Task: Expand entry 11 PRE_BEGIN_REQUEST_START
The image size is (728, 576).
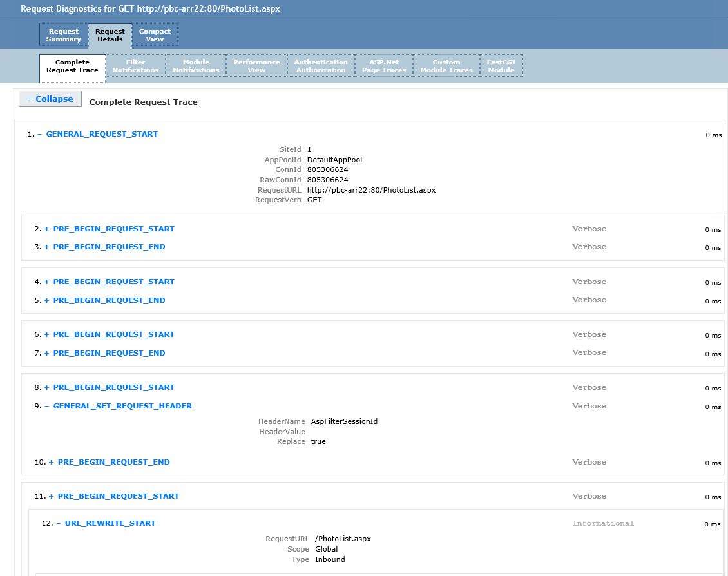Action: coord(118,496)
